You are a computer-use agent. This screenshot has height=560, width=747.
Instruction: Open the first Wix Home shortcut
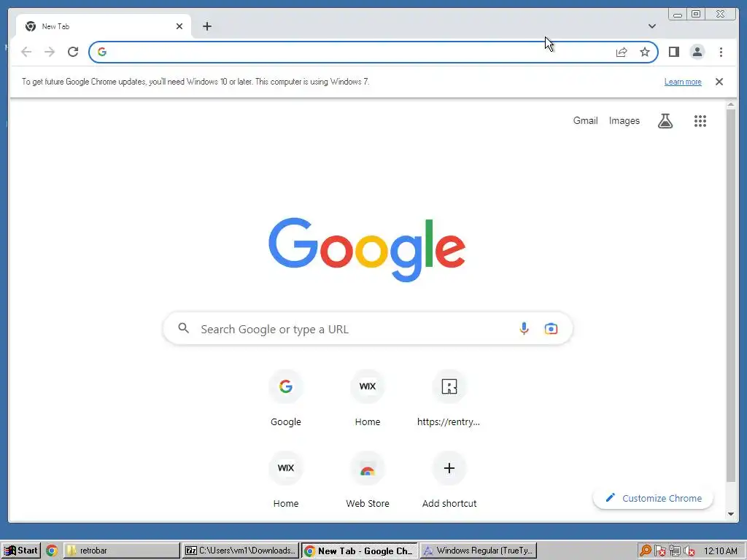(368, 398)
